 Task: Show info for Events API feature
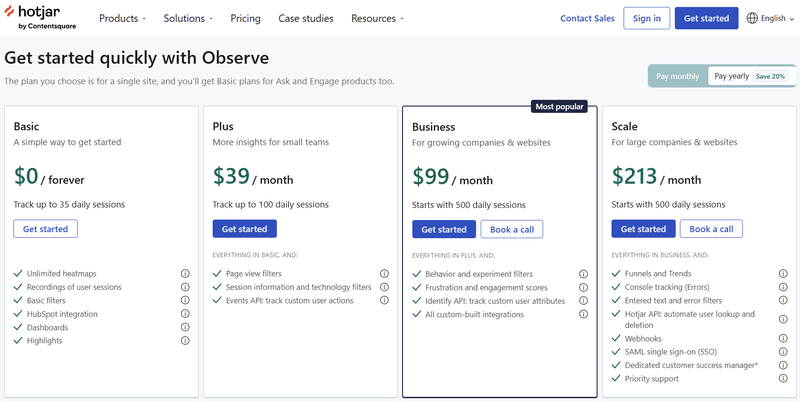pyautogui.click(x=384, y=300)
